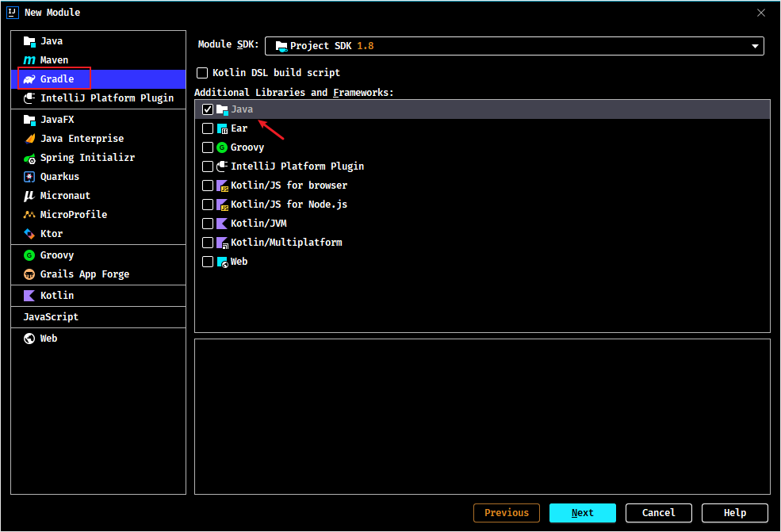This screenshot has height=532, width=781.
Task: Click the Spring Initializr icon in sidebar
Action: click(29, 158)
